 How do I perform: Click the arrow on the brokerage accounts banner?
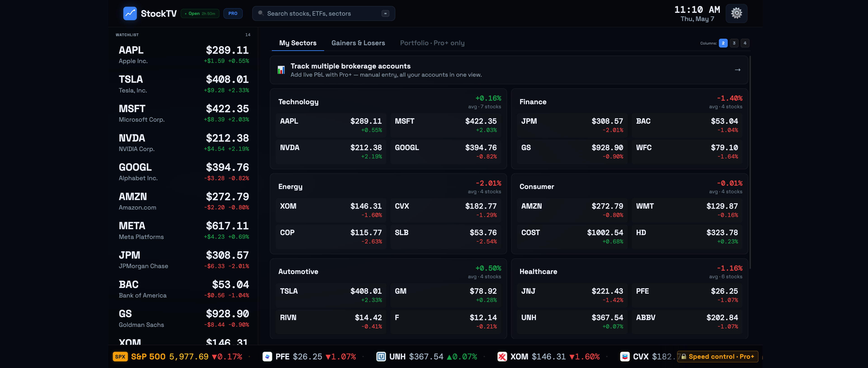click(737, 70)
